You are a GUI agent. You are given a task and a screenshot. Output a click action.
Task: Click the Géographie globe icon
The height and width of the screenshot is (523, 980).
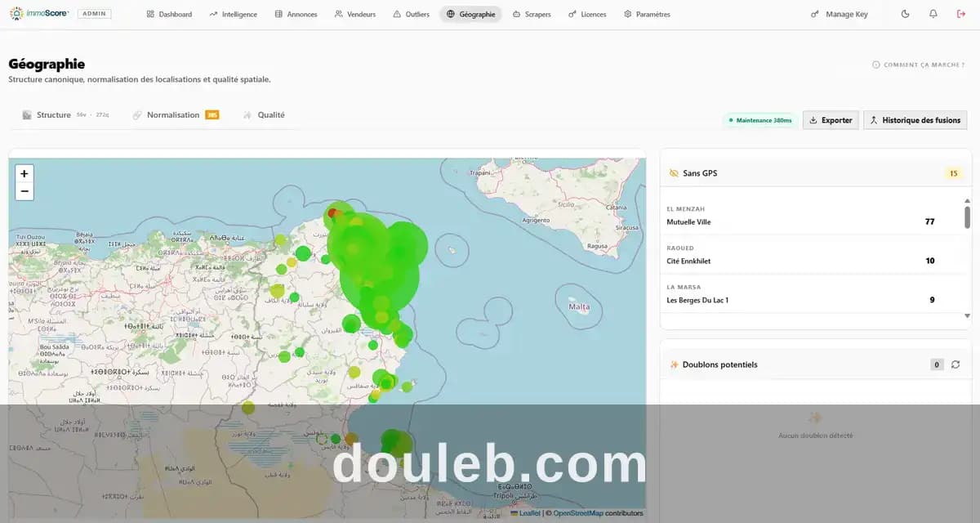click(x=451, y=14)
